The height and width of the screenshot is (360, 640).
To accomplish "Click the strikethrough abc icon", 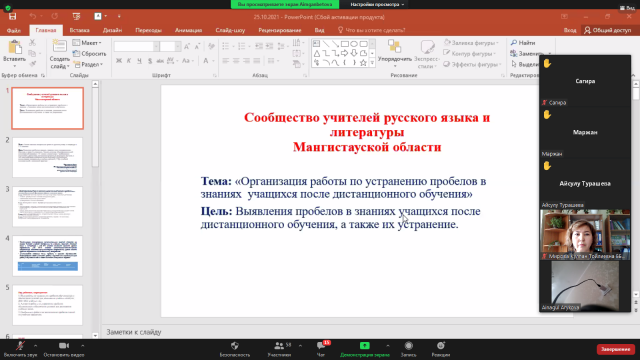I will (x=160, y=61).
